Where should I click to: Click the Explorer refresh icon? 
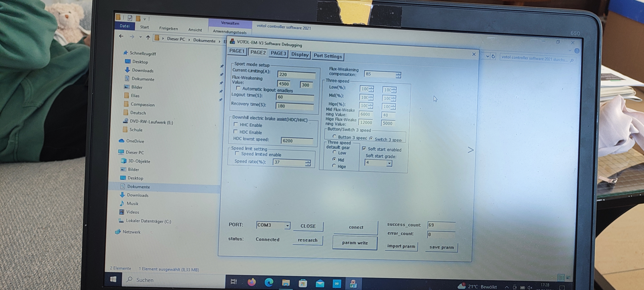[x=493, y=56]
